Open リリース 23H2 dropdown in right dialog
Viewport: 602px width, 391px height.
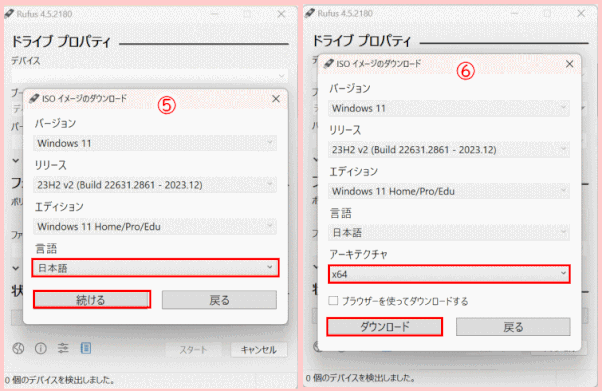tap(449, 149)
